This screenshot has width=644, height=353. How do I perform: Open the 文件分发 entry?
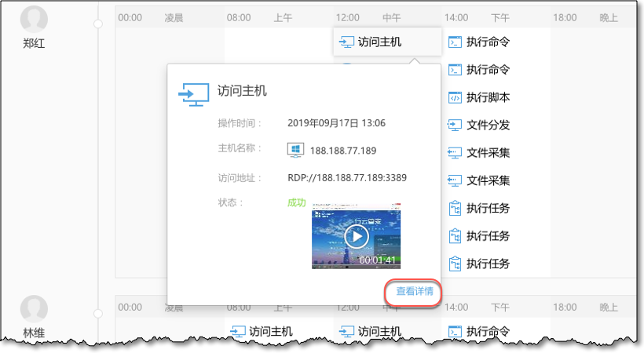(479, 126)
